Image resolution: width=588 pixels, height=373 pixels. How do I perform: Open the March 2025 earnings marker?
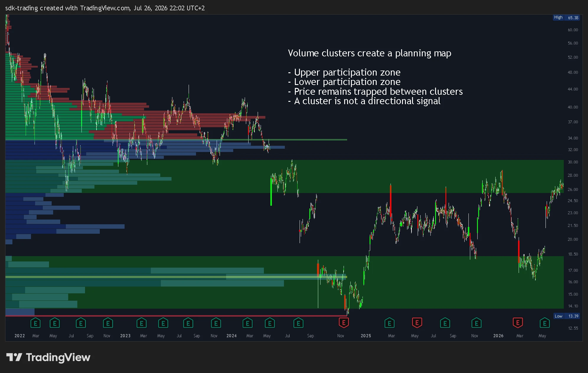(389, 323)
